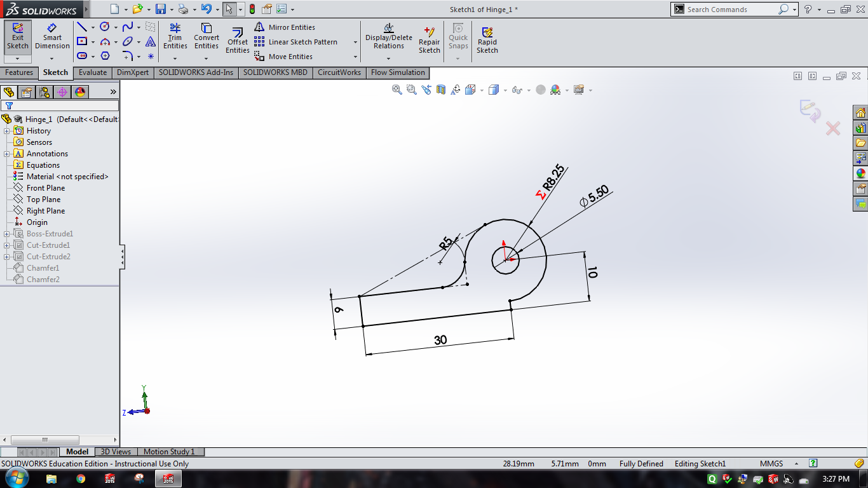The image size is (868, 488).
Task: Switch to the Features tab
Action: [x=19, y=72]
